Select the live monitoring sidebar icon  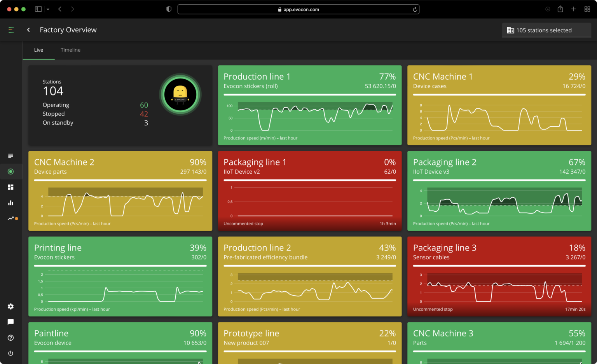(x=10, y=171)
